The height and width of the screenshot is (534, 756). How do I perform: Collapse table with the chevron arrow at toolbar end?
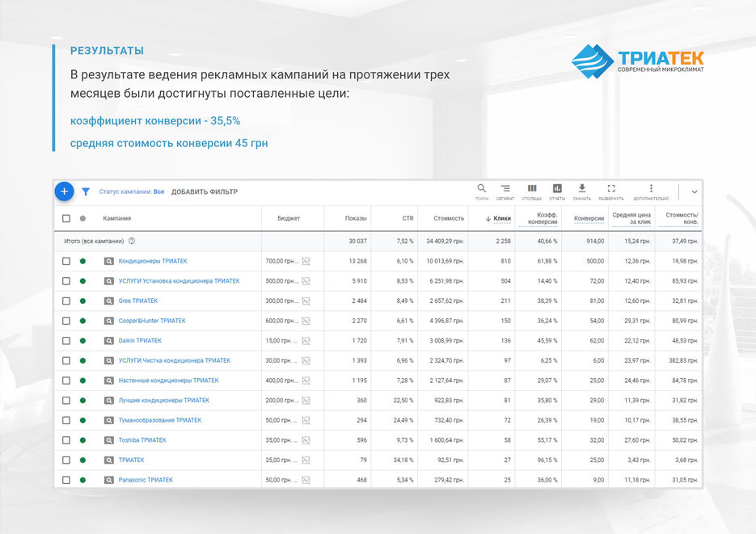point(695,191)
